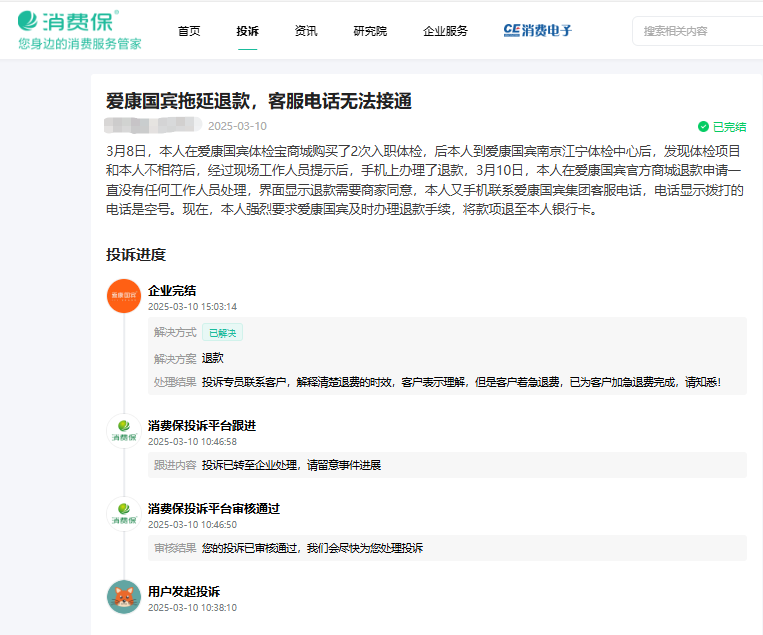Go to 资讯 section
763x635 pixels.
pos(306,31)
